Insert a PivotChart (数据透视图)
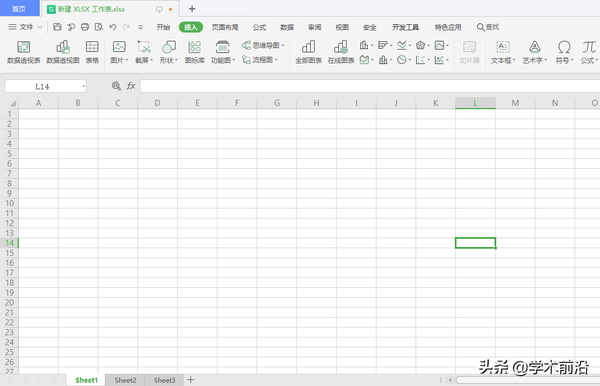Screen dimensions: 600x386 click(x=63, y=52)
